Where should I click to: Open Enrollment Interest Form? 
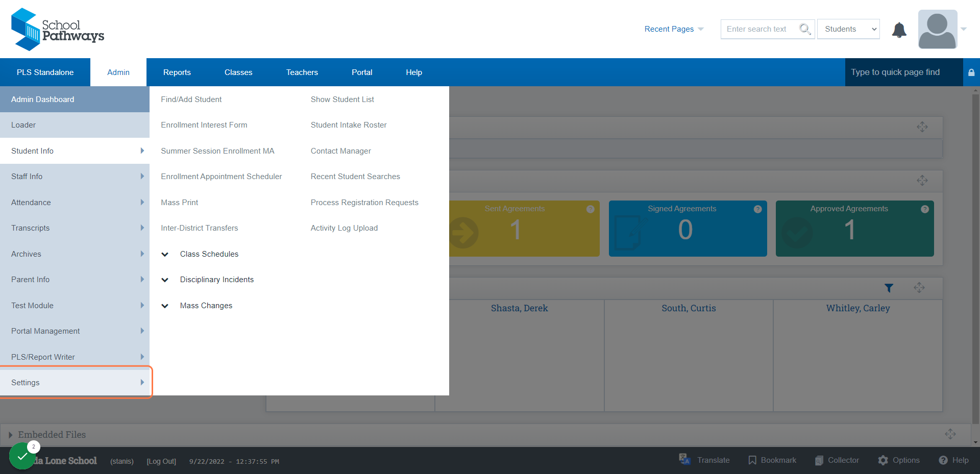[204, 125]
